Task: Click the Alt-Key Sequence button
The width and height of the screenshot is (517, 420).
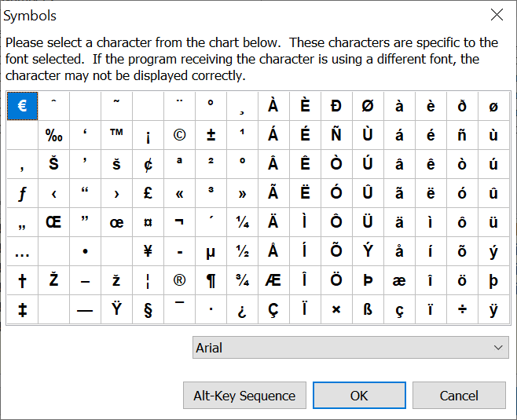Action: click(244, 396)
